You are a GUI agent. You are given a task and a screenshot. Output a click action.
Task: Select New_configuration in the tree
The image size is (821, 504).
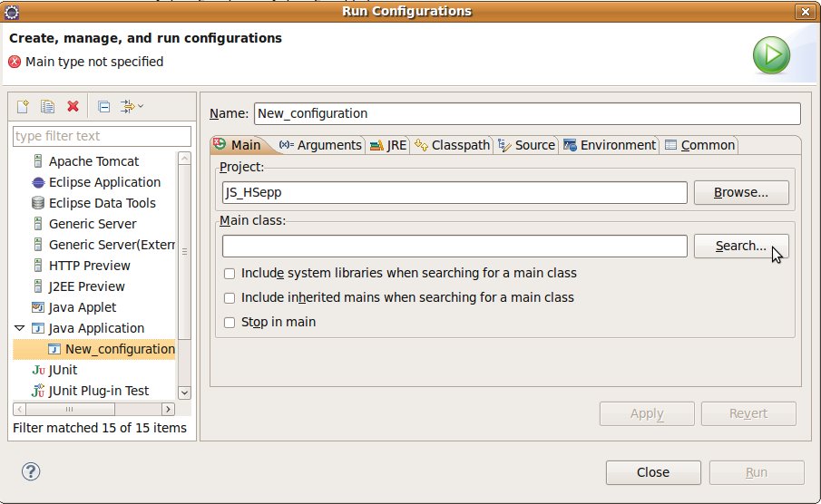coord(120,349)
